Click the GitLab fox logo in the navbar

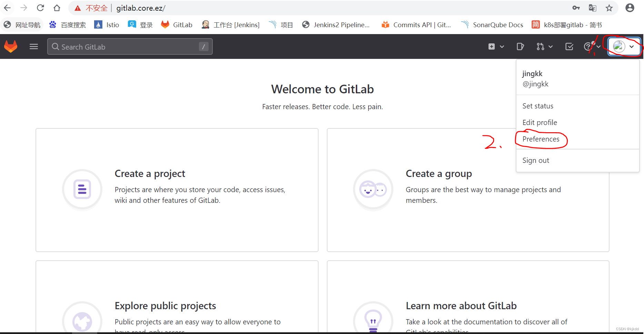[11, 46]
